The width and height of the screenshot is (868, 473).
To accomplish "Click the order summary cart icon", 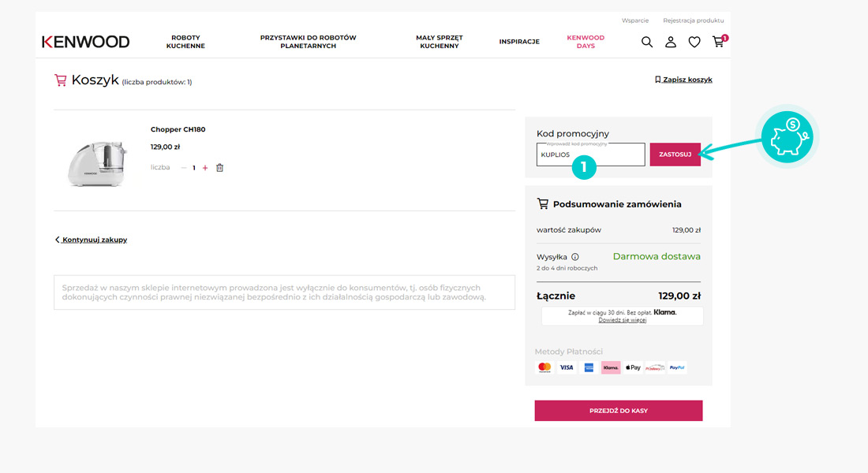I will pyautogui.click(x=543, y=204).
